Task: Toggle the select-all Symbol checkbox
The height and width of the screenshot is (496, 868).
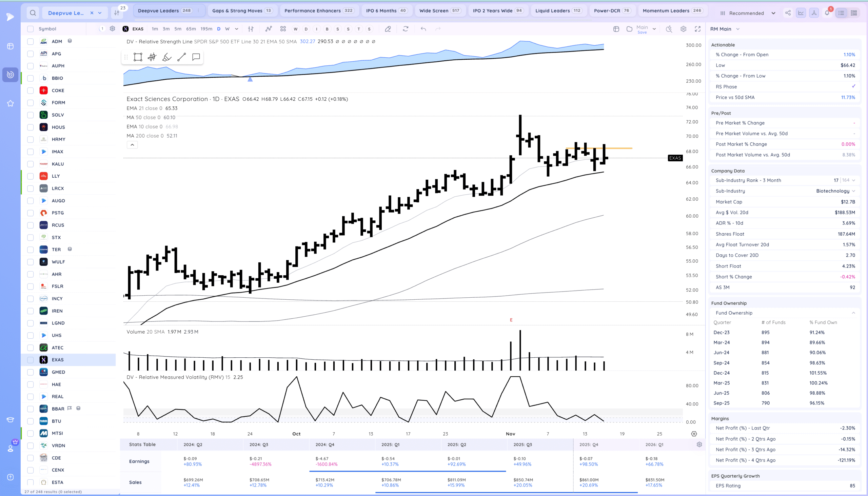Action: point(30,29)
